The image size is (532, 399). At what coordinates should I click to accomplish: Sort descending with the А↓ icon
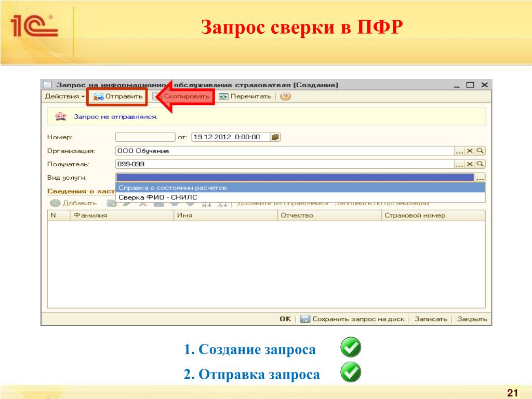pyautogui.click(x=222, y=204)
